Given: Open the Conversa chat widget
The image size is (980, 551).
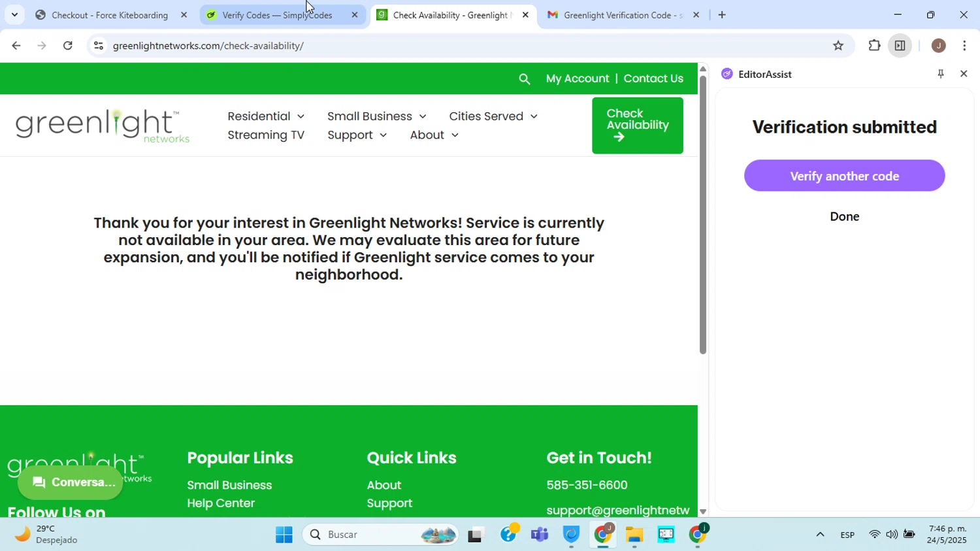Looking at the screenshot, I should pos(71,482).
